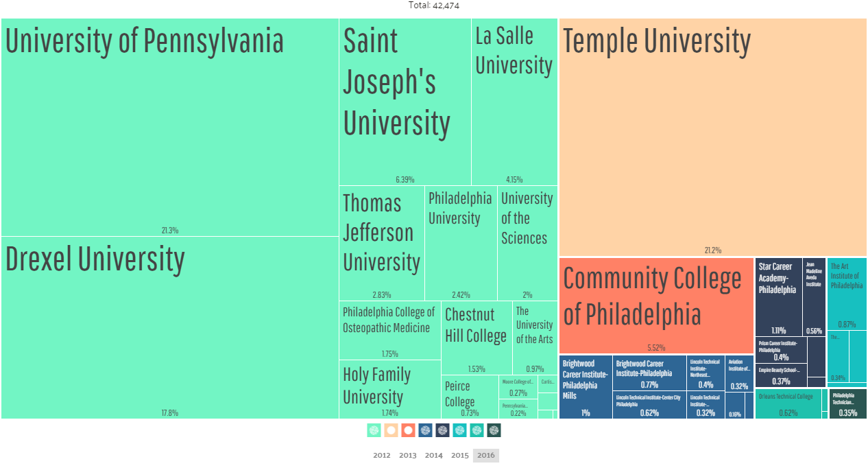Select the Chestnut Hill College cell
This screenshot has height=468, width=868.
477,338
